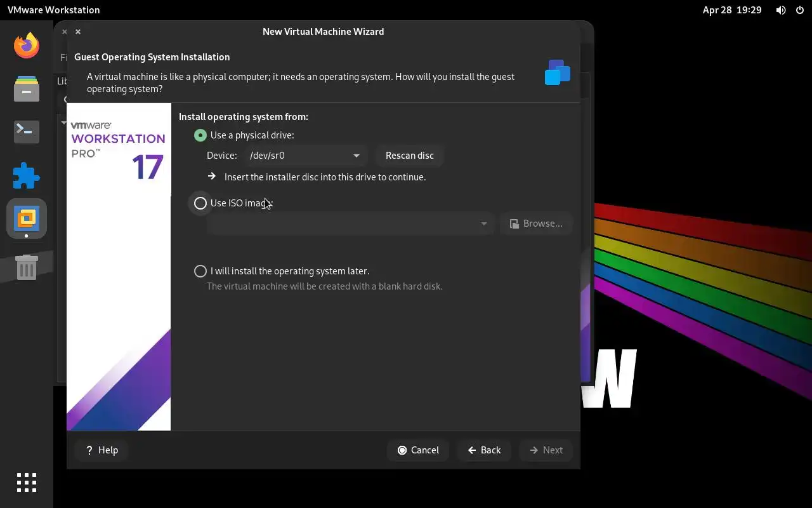Open Firefox from the dock
Screen dimensions: 812x508
[27, 45]
